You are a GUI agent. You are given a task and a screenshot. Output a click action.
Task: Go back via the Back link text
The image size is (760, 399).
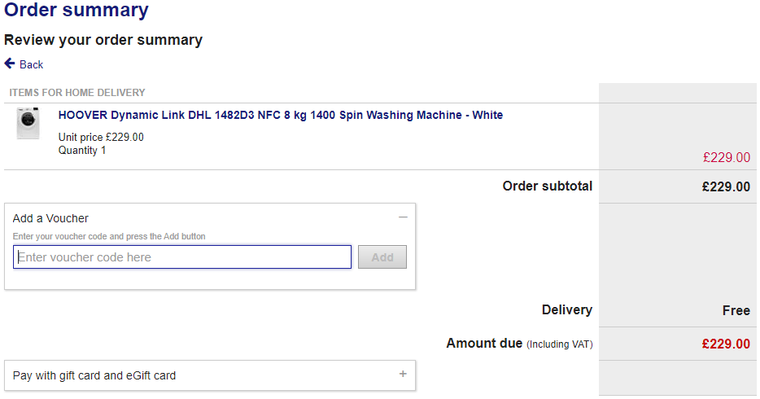click(x=31, y=64)
